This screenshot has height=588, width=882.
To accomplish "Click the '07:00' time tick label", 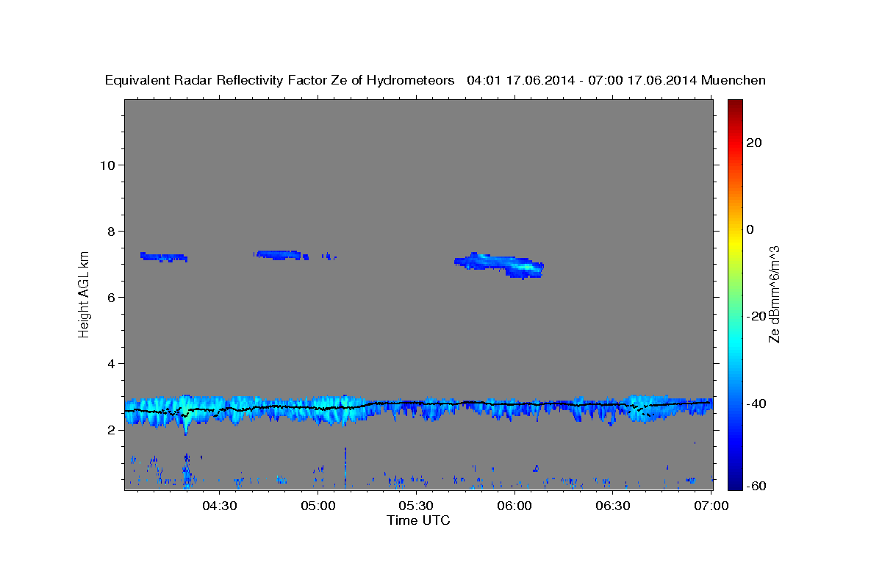I will (x=711, y=506).
